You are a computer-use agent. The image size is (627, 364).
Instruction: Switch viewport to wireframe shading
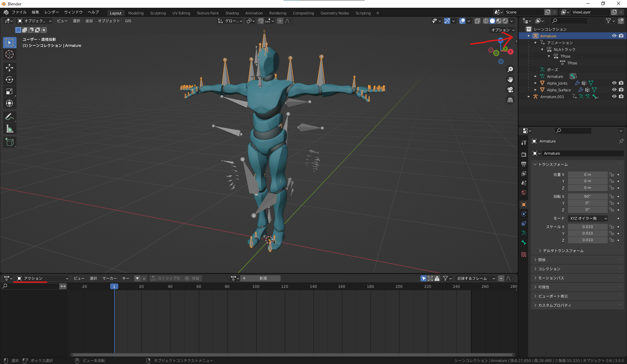(486, 21)
